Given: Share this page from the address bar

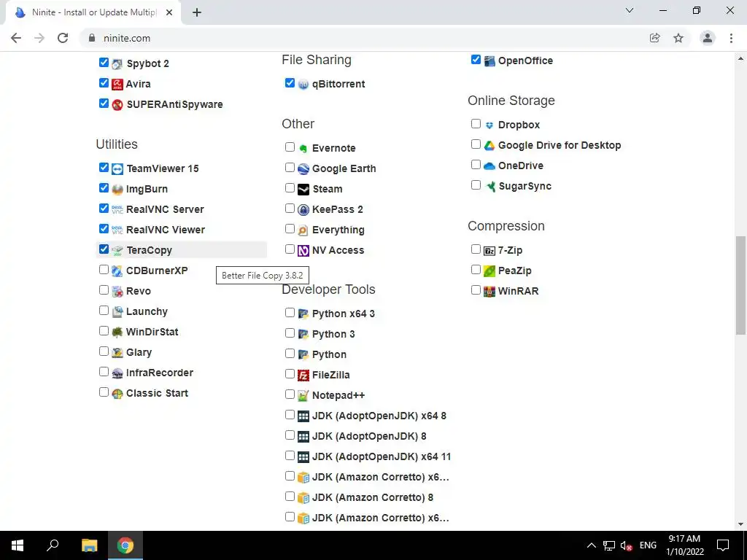Looking at the screenshot, I should click(x=655, y=38).
